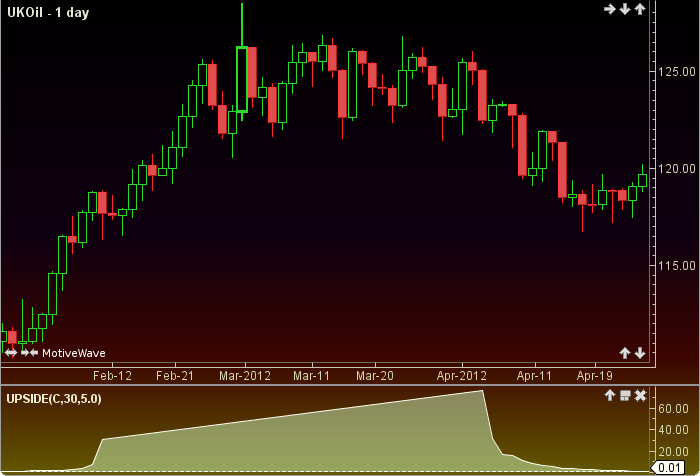Select the highlighted tall green candle near Mar-2012
The width and height of the screenshot is (700, 476).
(242, 79)
